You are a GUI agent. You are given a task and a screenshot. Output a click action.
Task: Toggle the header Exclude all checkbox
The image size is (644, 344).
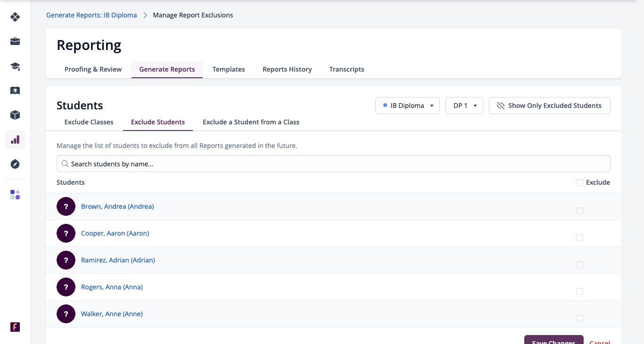click(x=579, y=182)
